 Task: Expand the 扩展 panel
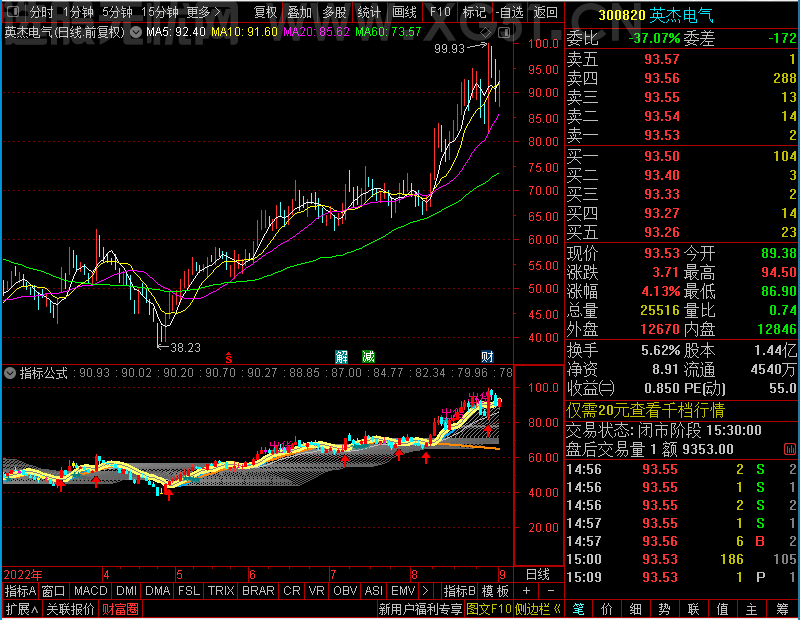[22, 609]
